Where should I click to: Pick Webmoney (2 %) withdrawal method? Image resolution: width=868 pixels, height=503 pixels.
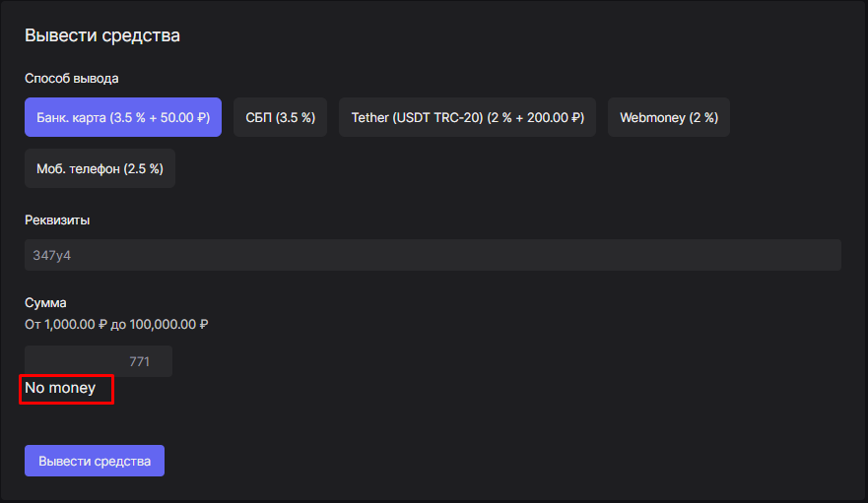[668, 118]
